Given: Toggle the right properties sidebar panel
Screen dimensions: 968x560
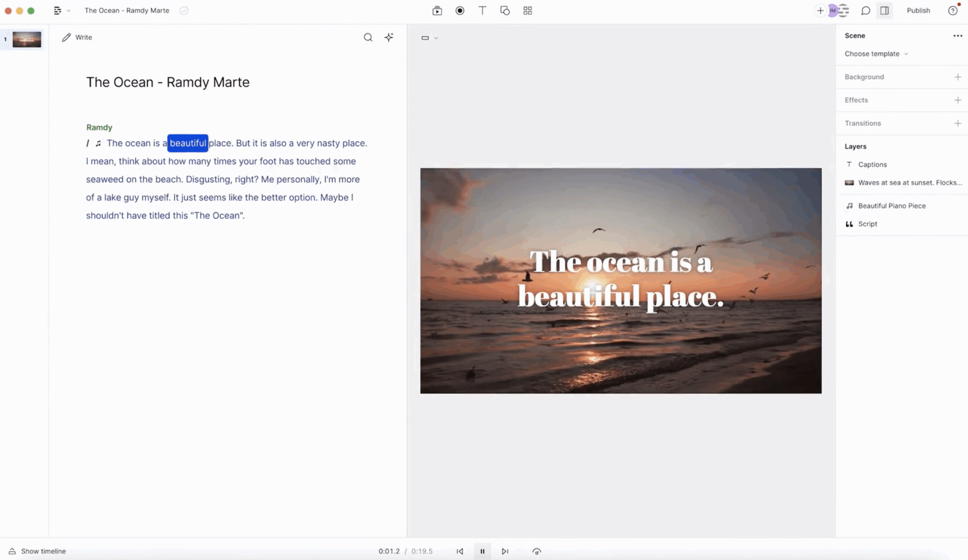Looking at the screenshot, I should pos(884,11).
